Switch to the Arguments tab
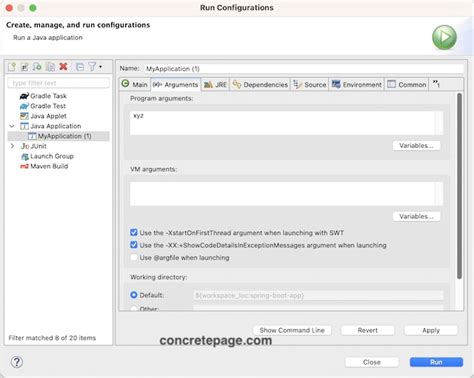474x378 pixels. click(176, 84)
